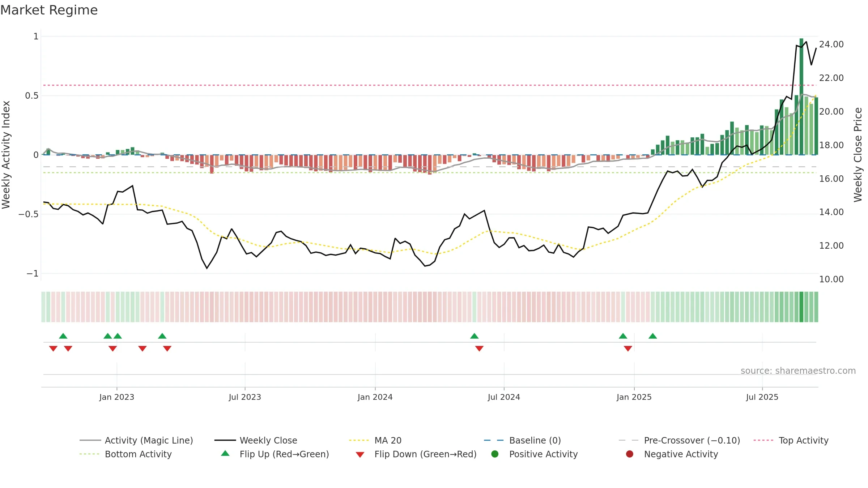Click the green flip-up triangle before Jul 2024

(475, 336)
